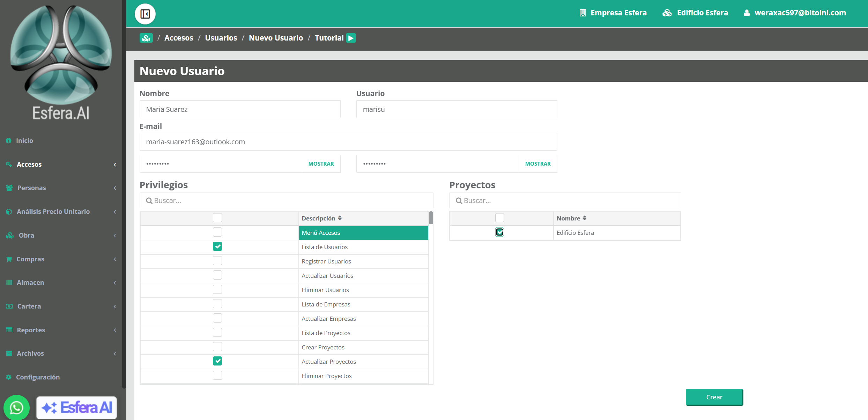Image resolution: width=868 pixels, height=420 pixels.
Task: Uncheck the Lista de Usuarios privilege
Action: point(217,246)
